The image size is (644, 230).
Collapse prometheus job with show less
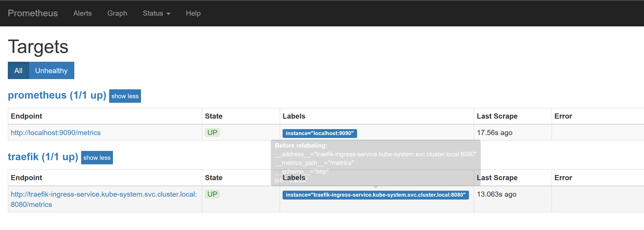click(125, 96)
